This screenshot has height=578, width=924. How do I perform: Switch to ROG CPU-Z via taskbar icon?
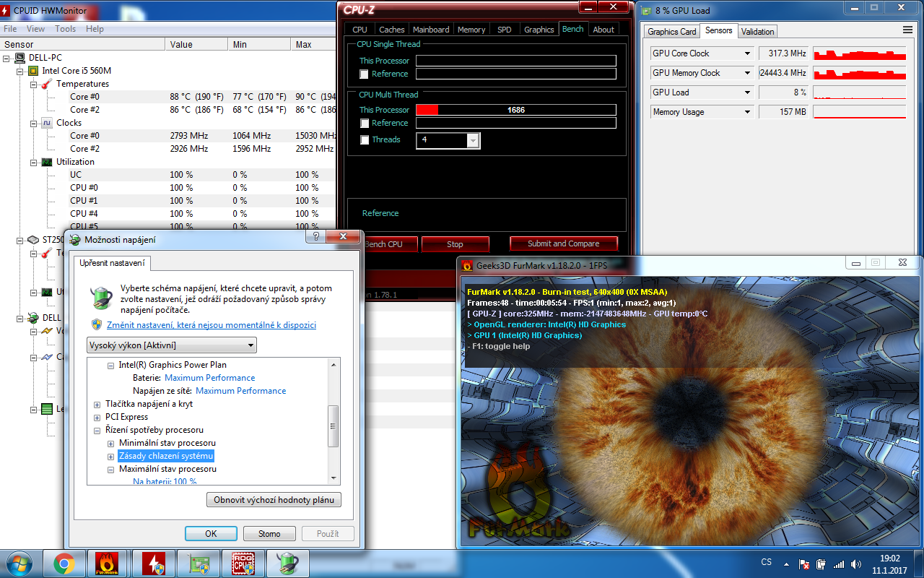pyautogui.click(x=243, y=564)
